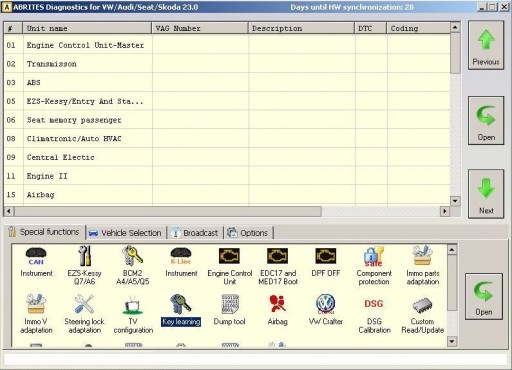Select 06 Seat memory passenger row
This screenshot has width=512, height=370.
coord(227,120)
